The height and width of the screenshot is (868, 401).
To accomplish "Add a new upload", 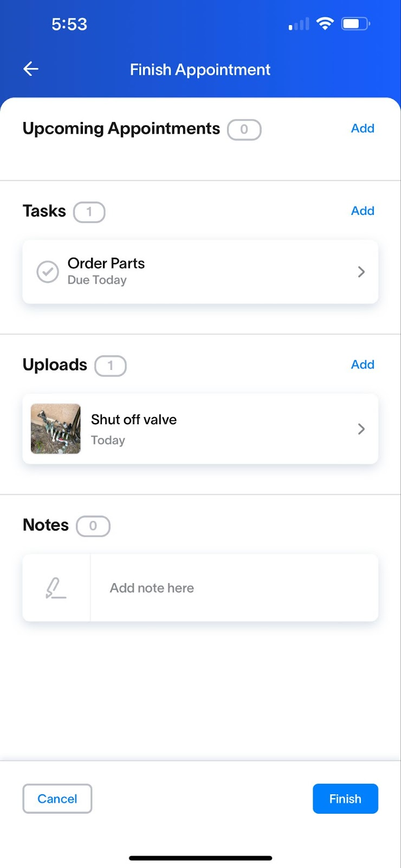I will 363,365.
